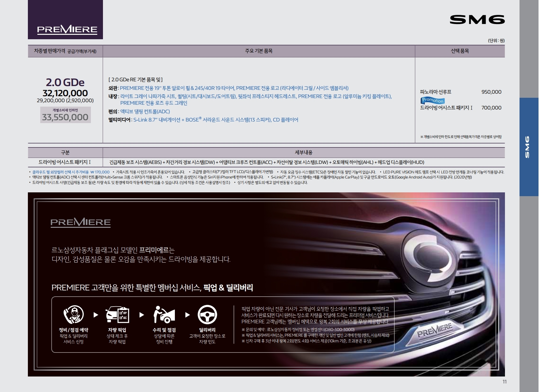Click the delivery steering wheel icon

point(207,314)
